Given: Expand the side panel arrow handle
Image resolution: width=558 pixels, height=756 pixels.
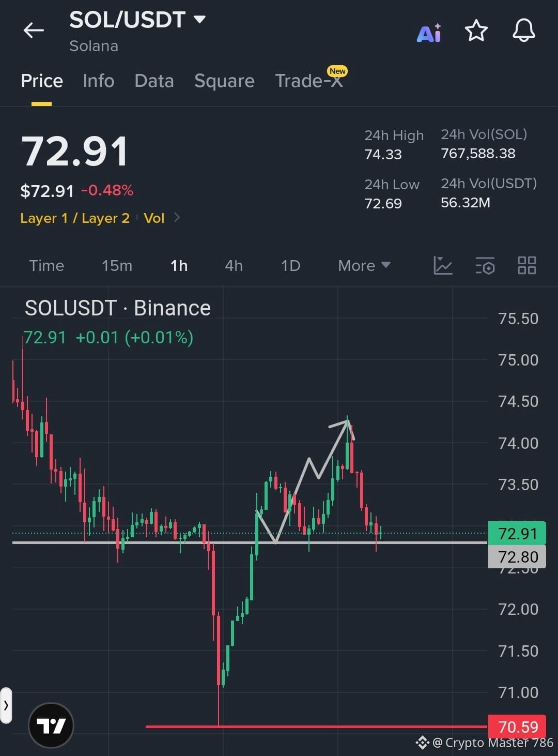Looking at the screenshot, I should [x=6, y=705].
